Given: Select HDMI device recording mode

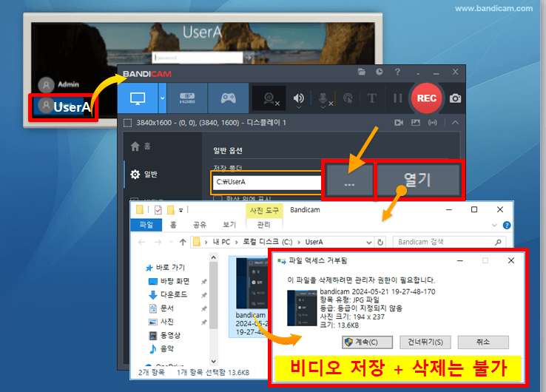Looking at the screenshot, I should 187,98.
